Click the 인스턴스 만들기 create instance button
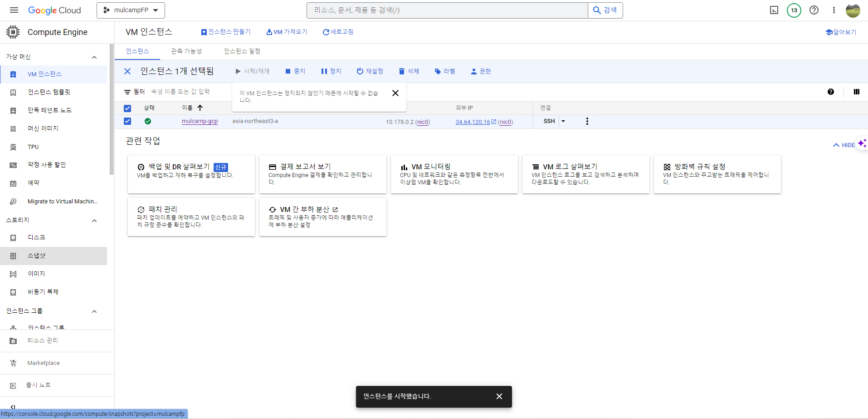 (x=226, y=32)
